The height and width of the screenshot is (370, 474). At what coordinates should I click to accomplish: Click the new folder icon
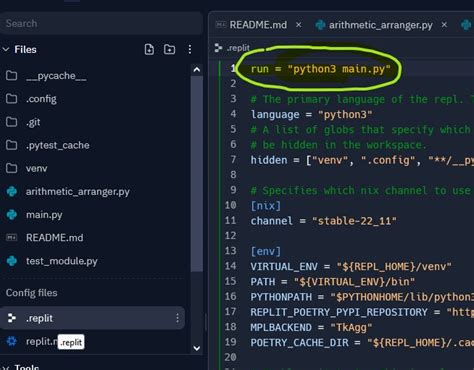coord(169,49)
